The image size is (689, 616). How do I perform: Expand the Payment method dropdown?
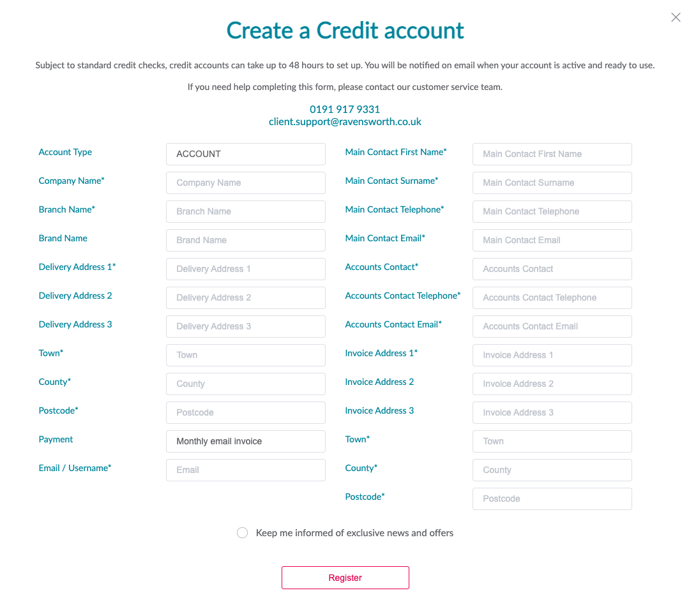[245, 441]
